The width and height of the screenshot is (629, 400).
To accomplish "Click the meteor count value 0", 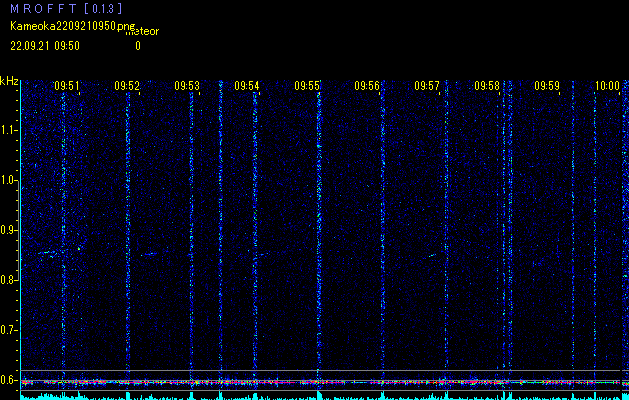I will click(x=138, y=46).
